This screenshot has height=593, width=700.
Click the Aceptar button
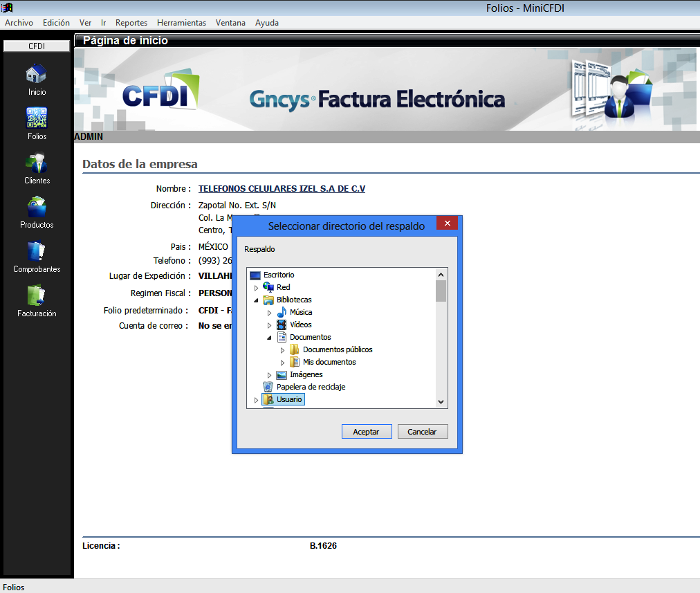pos(367,432)
